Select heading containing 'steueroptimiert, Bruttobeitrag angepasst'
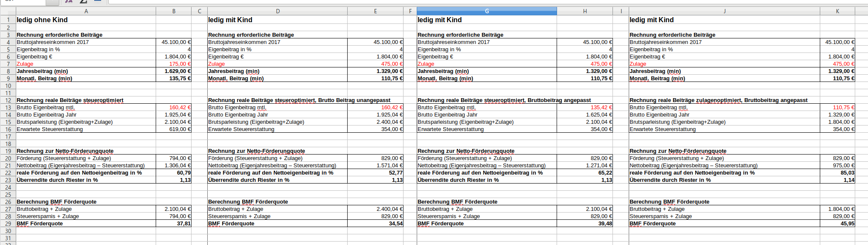The image size is (868, 245). (x=504, y=100)
